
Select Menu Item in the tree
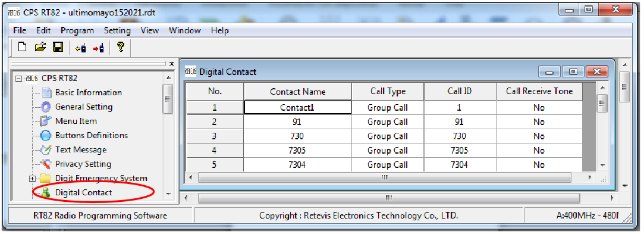76,121
